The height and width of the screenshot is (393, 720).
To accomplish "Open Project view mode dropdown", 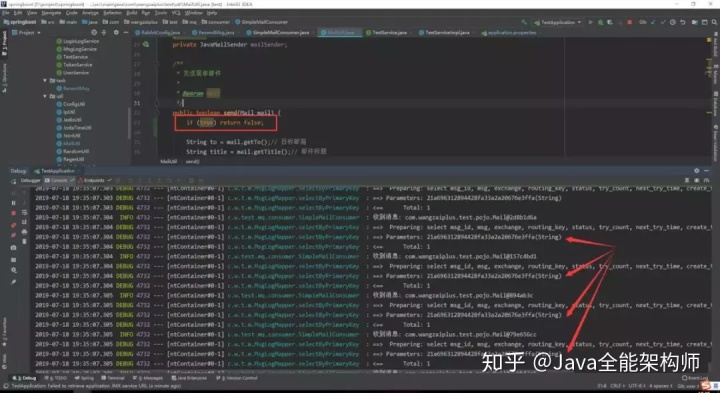I will click(27, 33).
